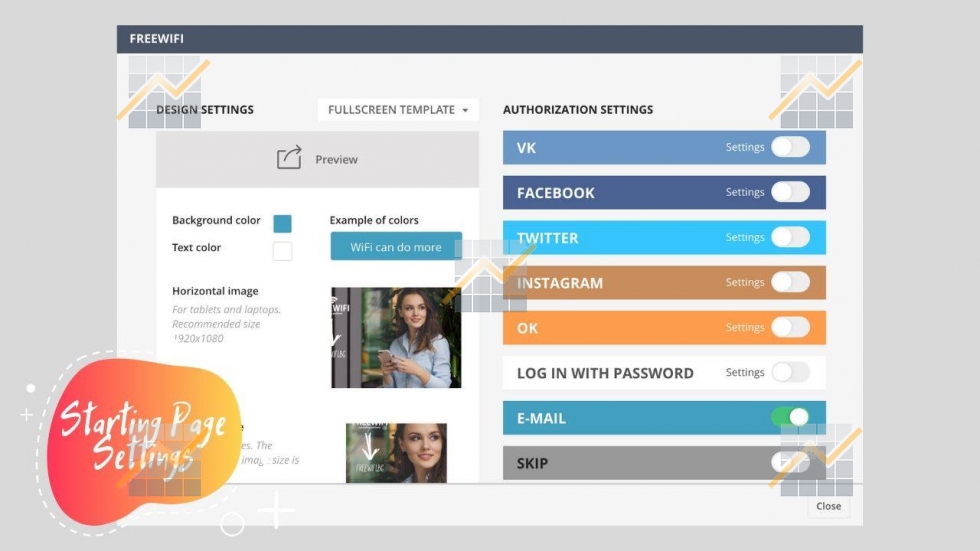Toggle the OK authorization switch
Viewport: 980px width, 551px height.
pos(790,327)
